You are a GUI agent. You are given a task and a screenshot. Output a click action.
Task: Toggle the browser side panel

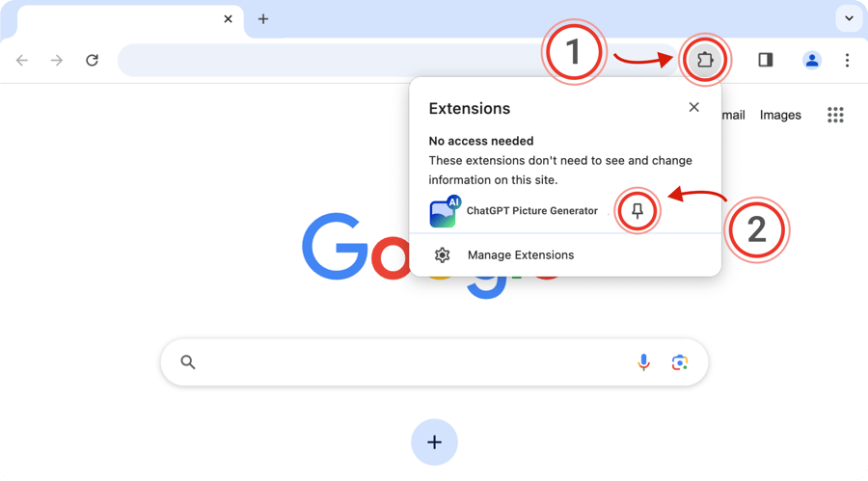pyautogui.click(x=766, y=60)
